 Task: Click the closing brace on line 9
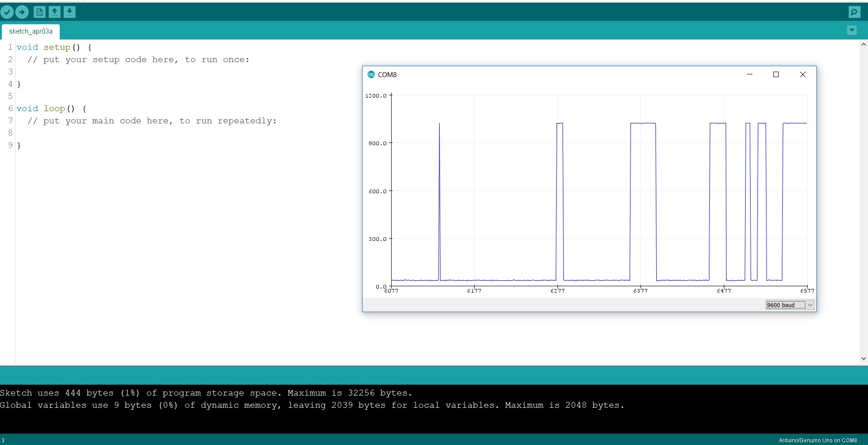click(19, 146)
